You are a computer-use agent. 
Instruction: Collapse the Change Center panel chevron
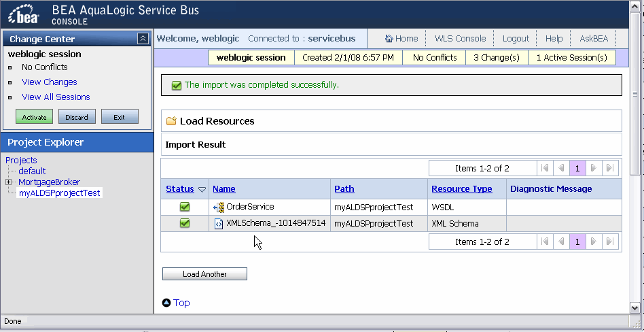click(x=143, y=39)
